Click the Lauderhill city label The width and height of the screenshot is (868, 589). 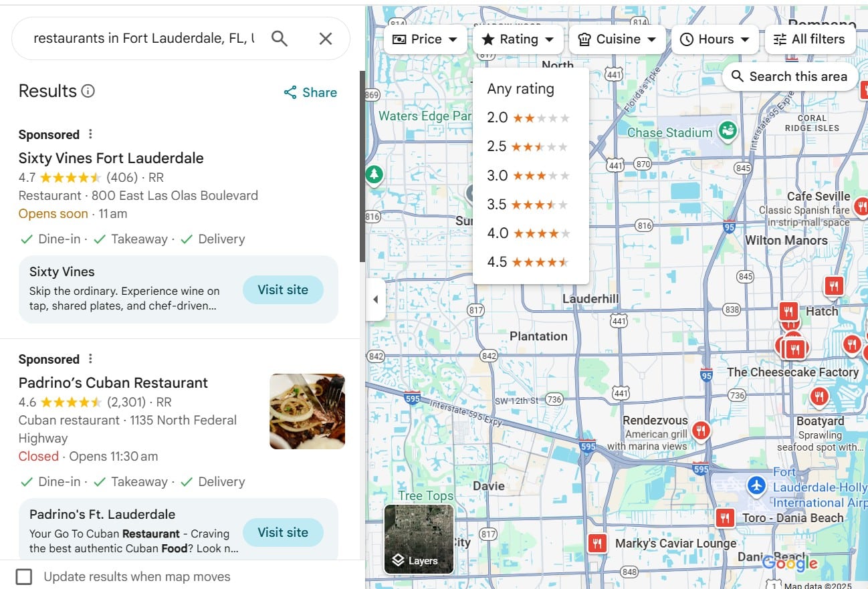coord(590,298)
